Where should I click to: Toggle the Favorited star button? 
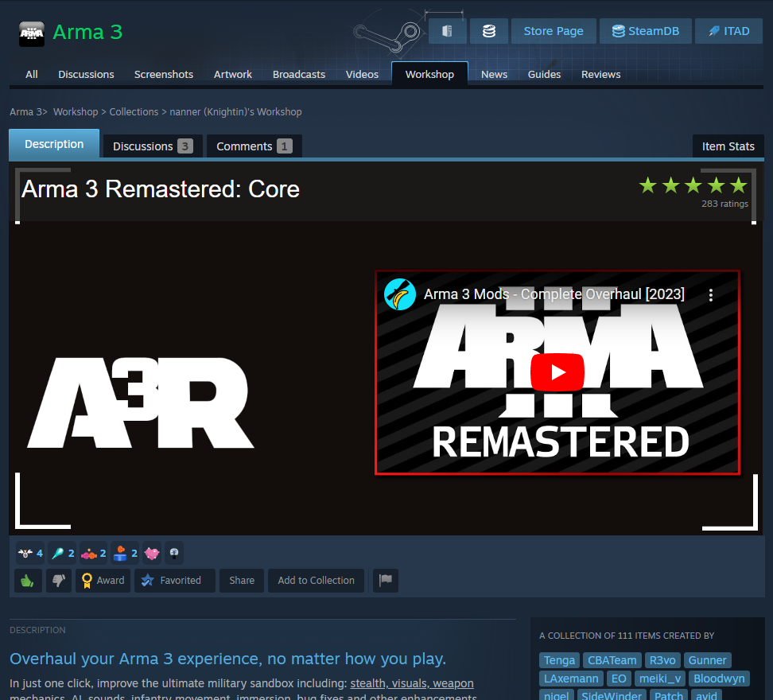(x=174, y=581)
